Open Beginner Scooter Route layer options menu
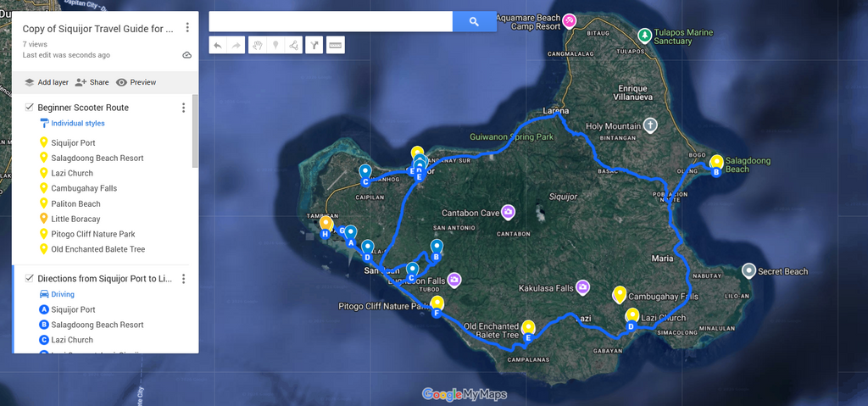 tap(184, 108)
